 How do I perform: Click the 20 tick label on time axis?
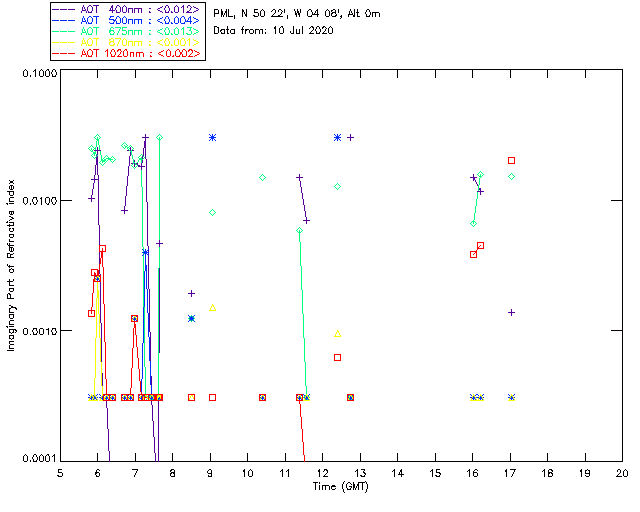[622, 472]
